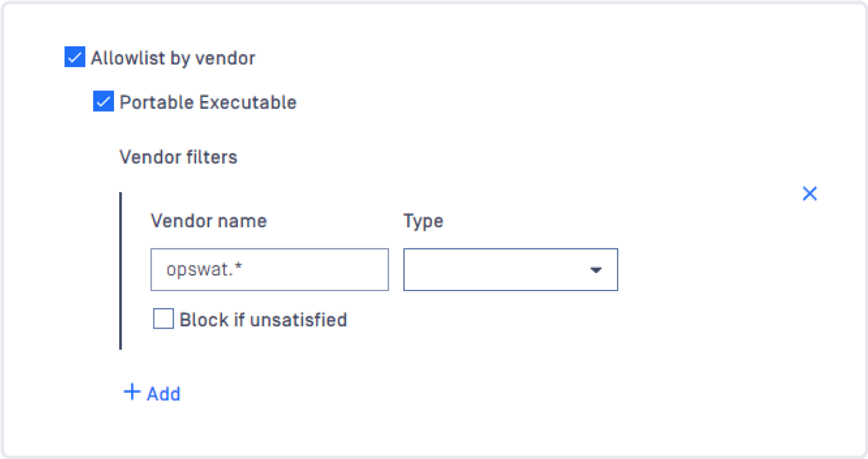Click the Vendor name column label
Screen dimensions: 868x459
click(208, 221)
